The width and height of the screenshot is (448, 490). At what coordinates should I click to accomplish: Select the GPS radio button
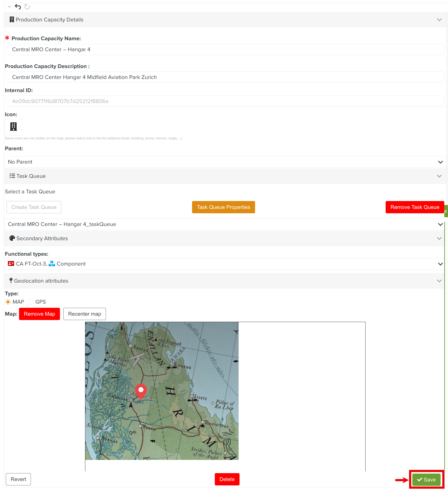31,302
